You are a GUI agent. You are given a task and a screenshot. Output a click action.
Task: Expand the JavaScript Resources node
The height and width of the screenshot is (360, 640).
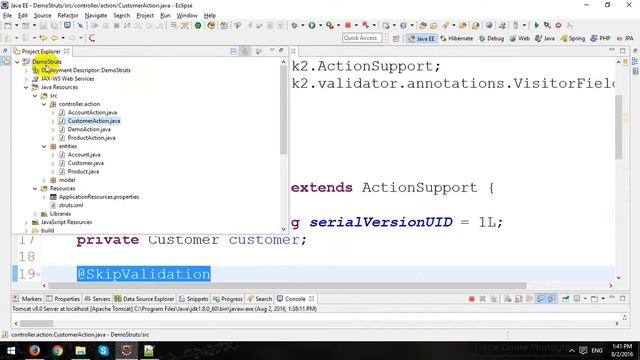click(26, 222)
